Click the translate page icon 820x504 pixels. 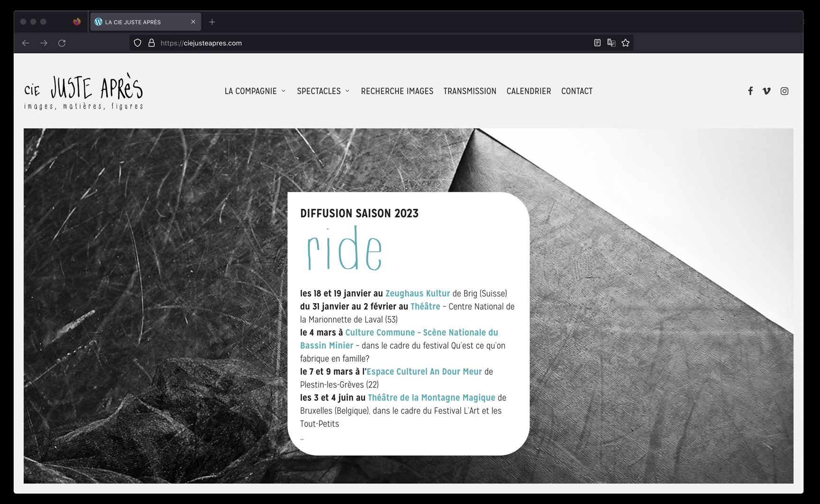pyautogui.click(x=611, y=43)
